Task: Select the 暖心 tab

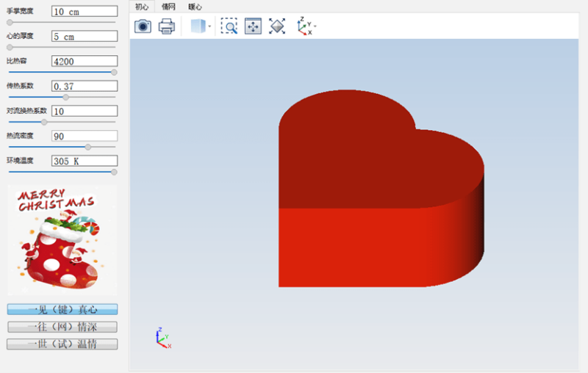Action: coord(195,7)
